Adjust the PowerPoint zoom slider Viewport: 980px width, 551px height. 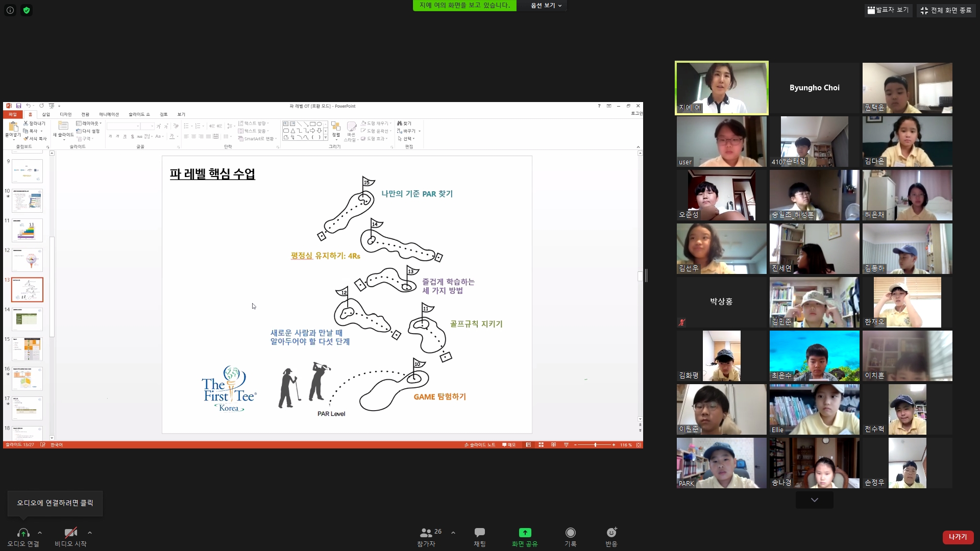595,445
